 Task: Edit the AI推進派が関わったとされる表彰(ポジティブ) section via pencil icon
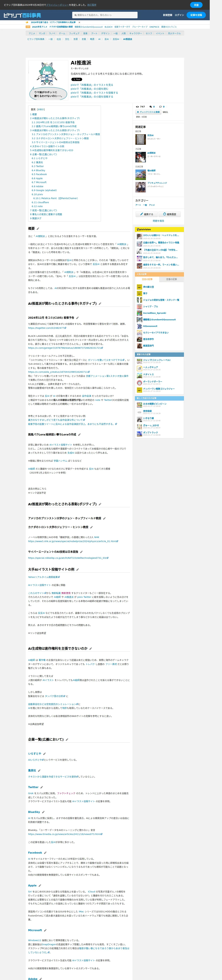[x=100, y=504]
